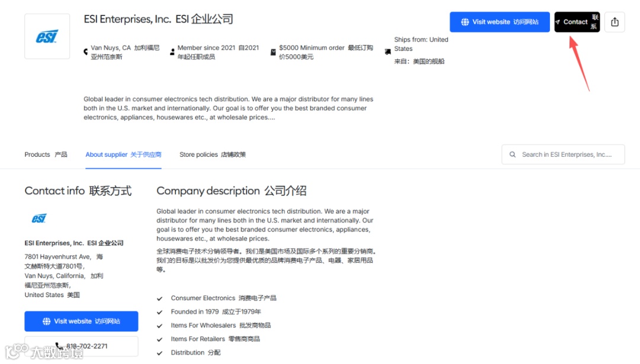Image resolution: width=640 pixels, height=364 pixels.
Task: Click the company name under the Contact info logo
Action: pyautogui.click(x=74, y=243)
